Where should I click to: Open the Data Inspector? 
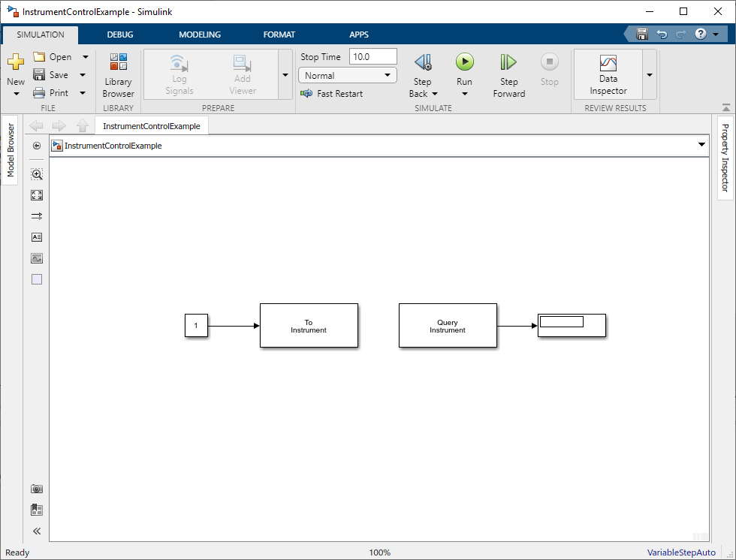[608, 74]
